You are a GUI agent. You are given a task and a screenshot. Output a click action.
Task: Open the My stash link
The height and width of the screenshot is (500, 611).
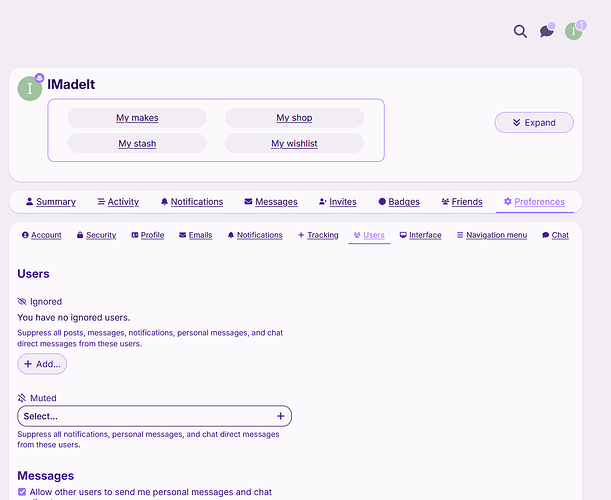coord(137,143)
